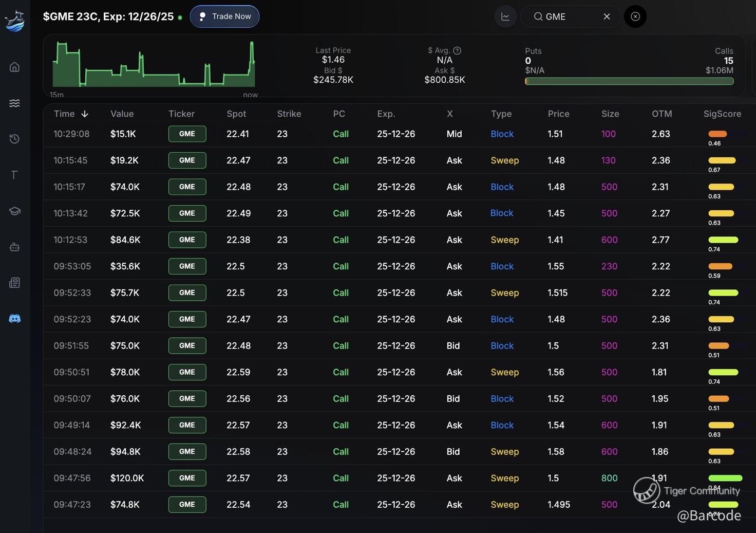The image size is (756, 533).
Task: Open the news document icon in the sidebar
Action: 14,283
